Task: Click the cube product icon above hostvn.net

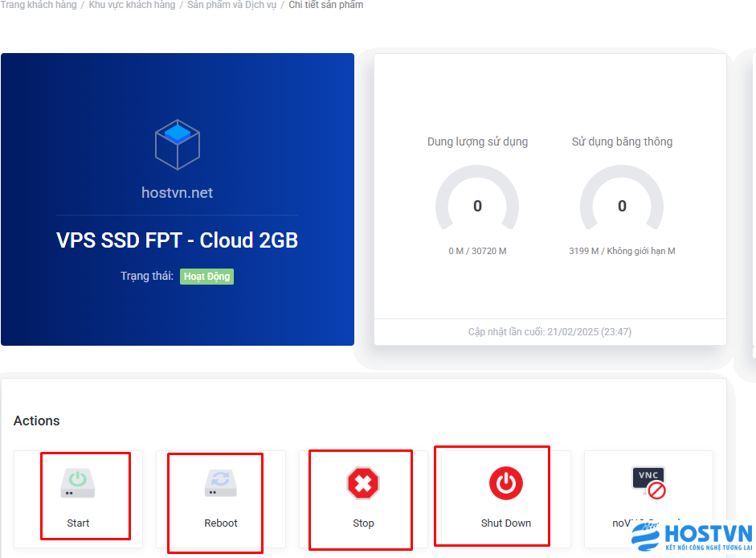Action: (178, 145)
